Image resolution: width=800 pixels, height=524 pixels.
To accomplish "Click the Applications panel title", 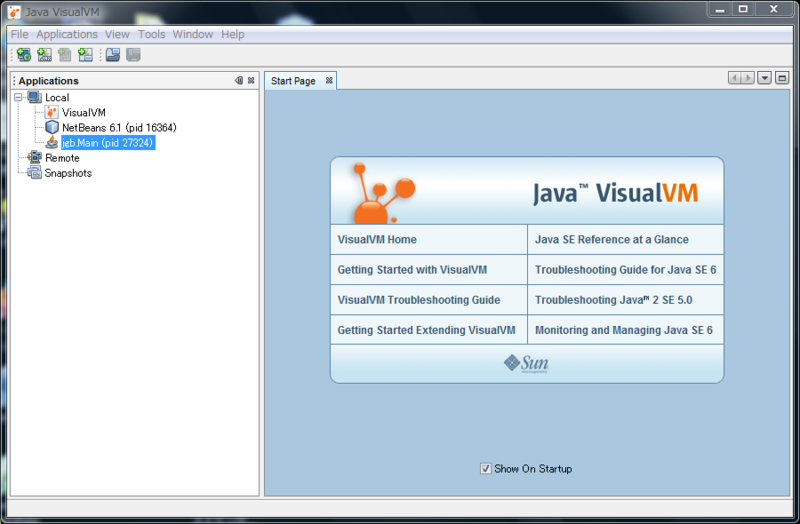I will point(48,81).
